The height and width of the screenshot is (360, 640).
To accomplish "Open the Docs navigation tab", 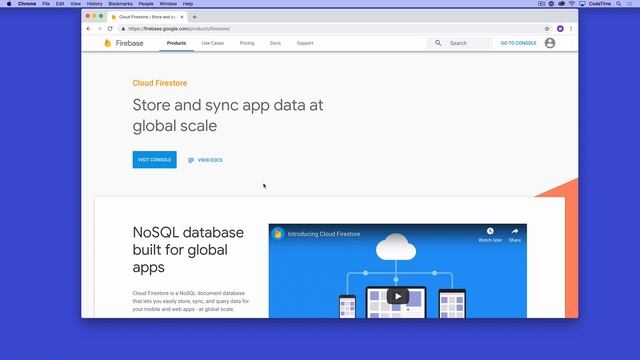I will coord(276,43).
